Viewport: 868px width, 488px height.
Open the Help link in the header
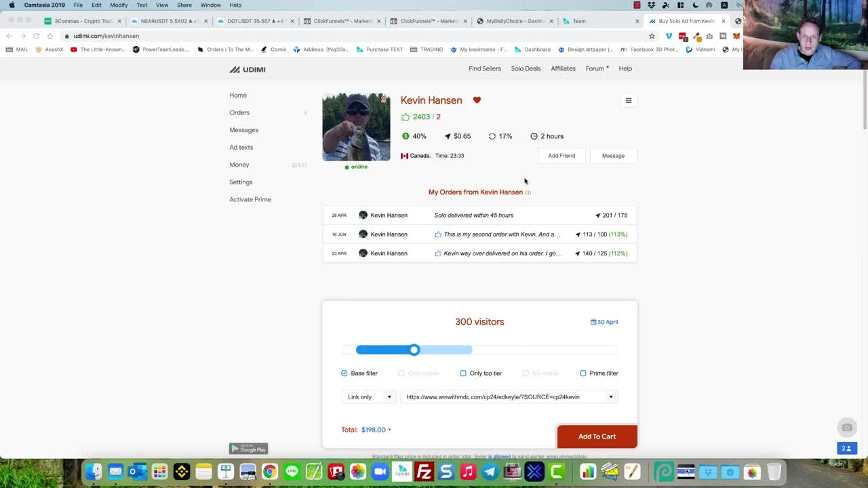point(625,68)
